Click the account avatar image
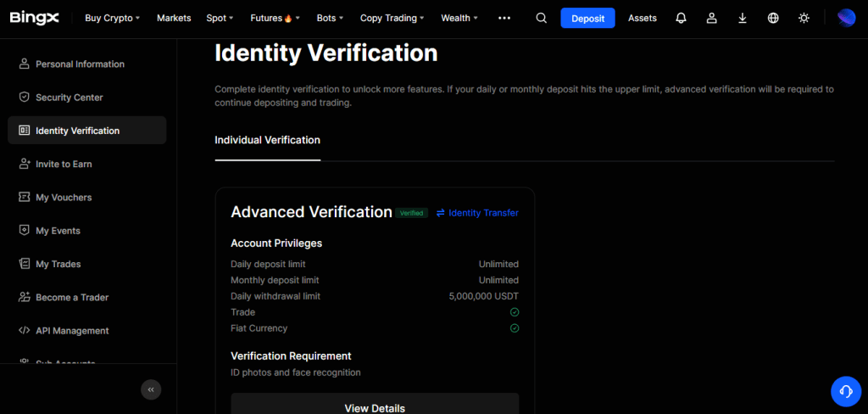Viewport: 868px width, 414px height. (847, 19)
